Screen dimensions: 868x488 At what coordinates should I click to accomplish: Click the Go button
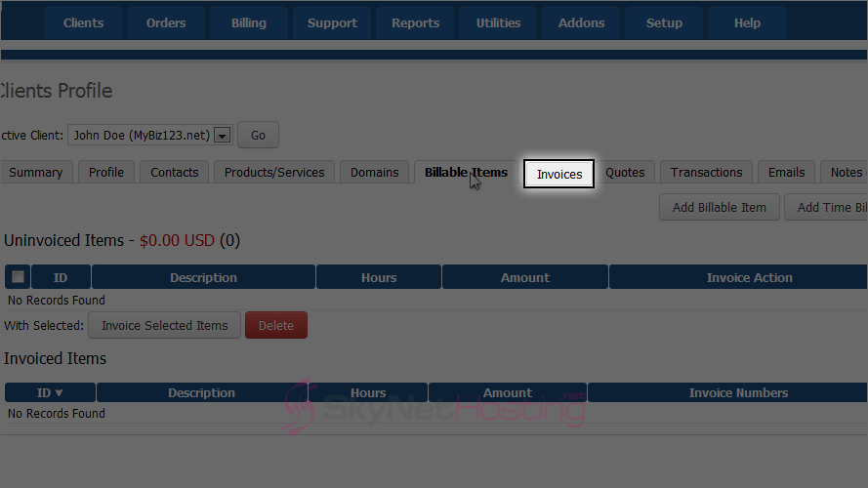258,135
